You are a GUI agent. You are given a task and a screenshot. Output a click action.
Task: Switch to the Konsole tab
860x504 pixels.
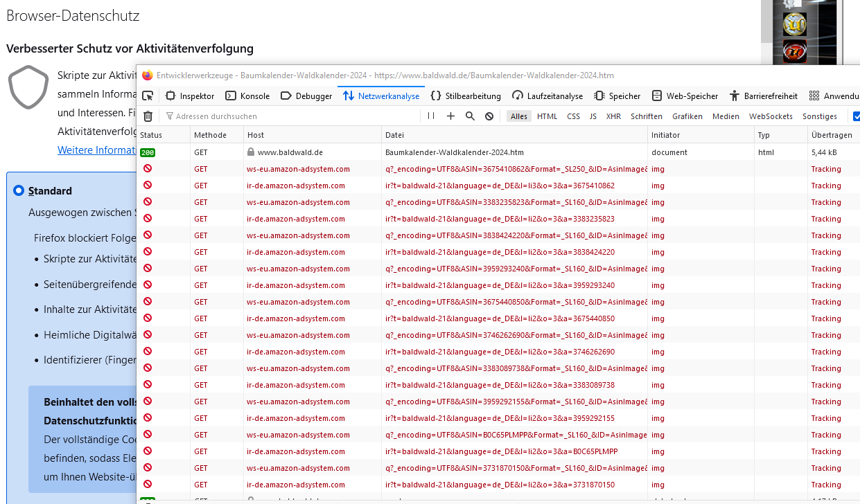point(247,96)
